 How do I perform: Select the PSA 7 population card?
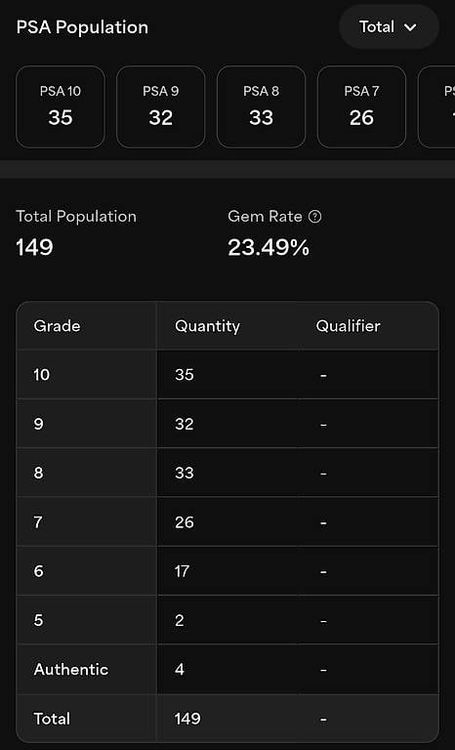pyautogui.click(x=362, y=107)
